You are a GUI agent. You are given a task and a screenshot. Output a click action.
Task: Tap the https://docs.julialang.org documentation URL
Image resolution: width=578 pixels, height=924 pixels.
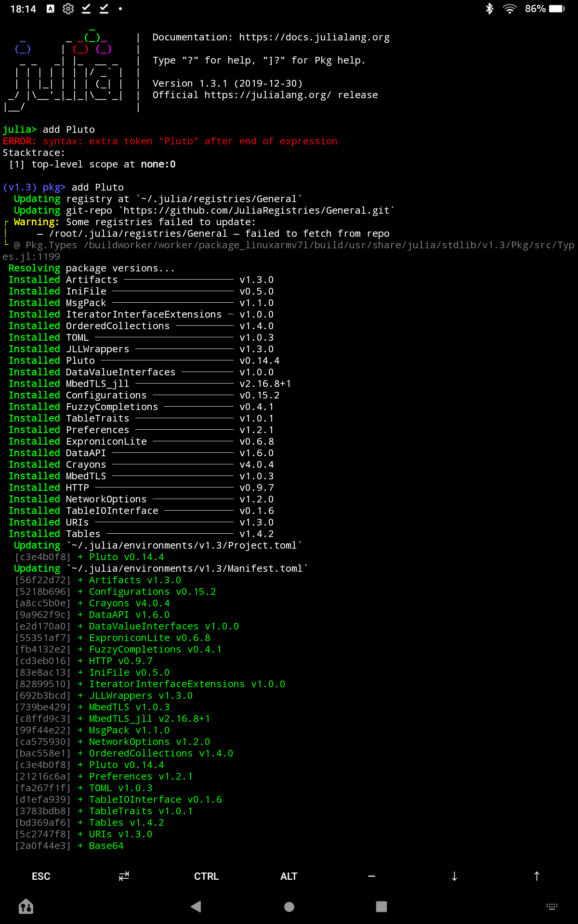(x=315, y=37)
